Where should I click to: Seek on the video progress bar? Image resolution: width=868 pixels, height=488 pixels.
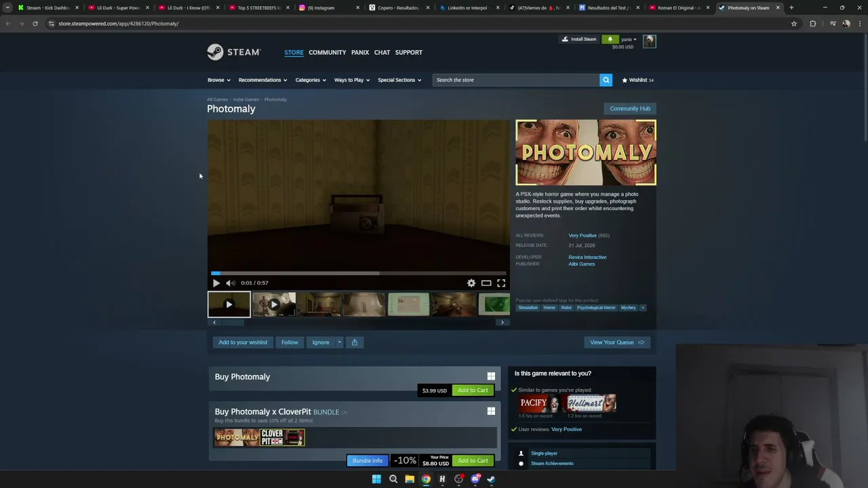click(358, 273)
